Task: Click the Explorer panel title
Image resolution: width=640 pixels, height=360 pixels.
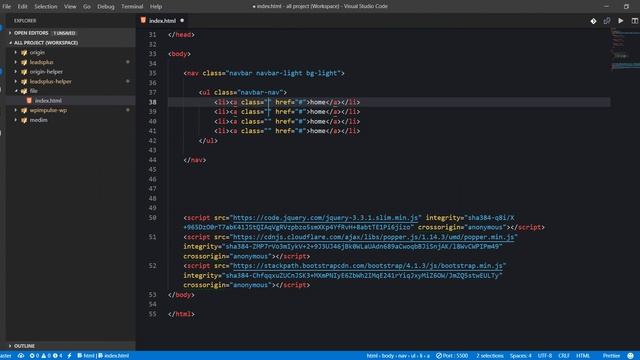Action: tap(25, 20)
